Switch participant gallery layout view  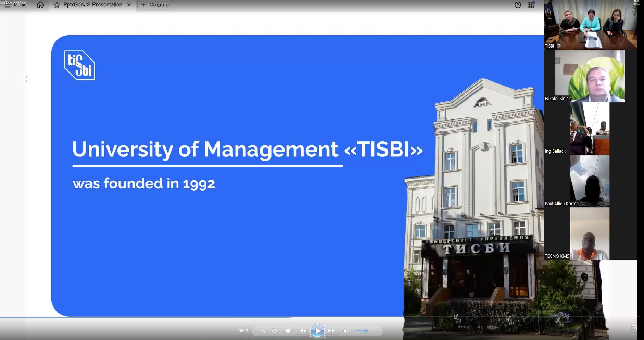[636, 3]
